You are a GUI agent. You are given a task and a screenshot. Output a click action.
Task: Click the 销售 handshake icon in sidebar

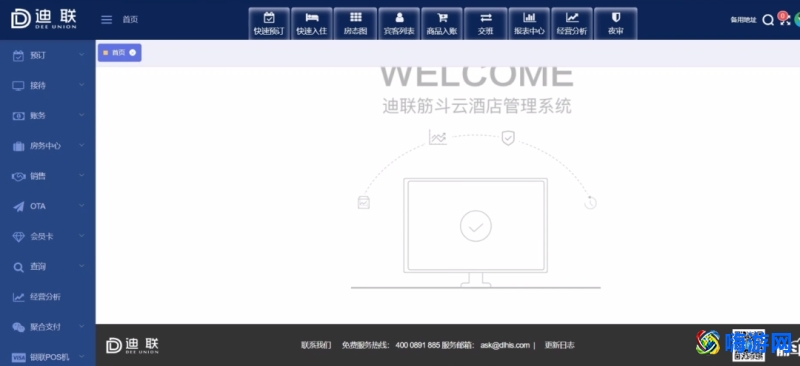[18, 176]
